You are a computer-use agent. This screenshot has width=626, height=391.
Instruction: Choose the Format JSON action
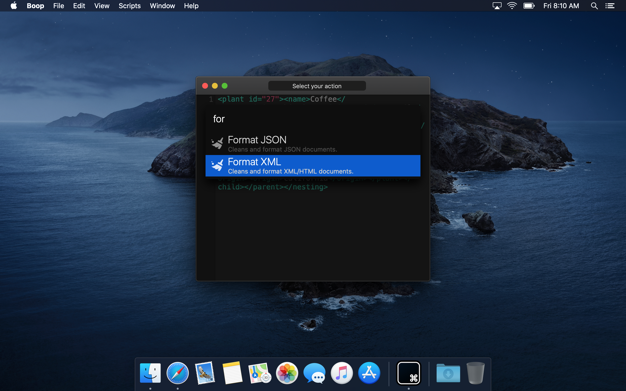click(x=313, y=144)
